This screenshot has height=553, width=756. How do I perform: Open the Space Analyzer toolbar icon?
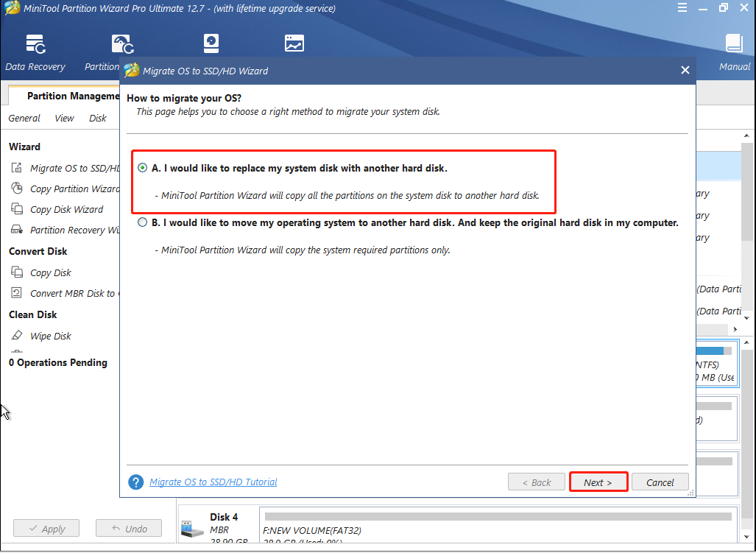294,44
